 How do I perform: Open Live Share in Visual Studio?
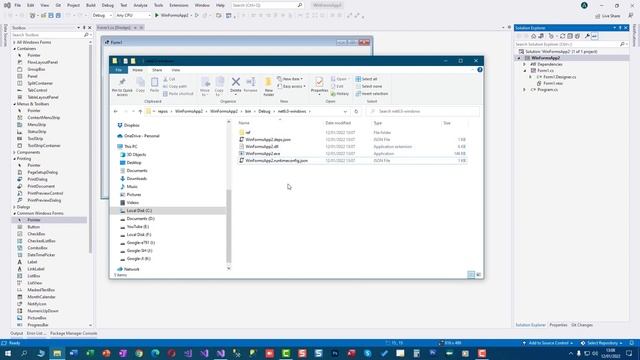pos(608,16)
